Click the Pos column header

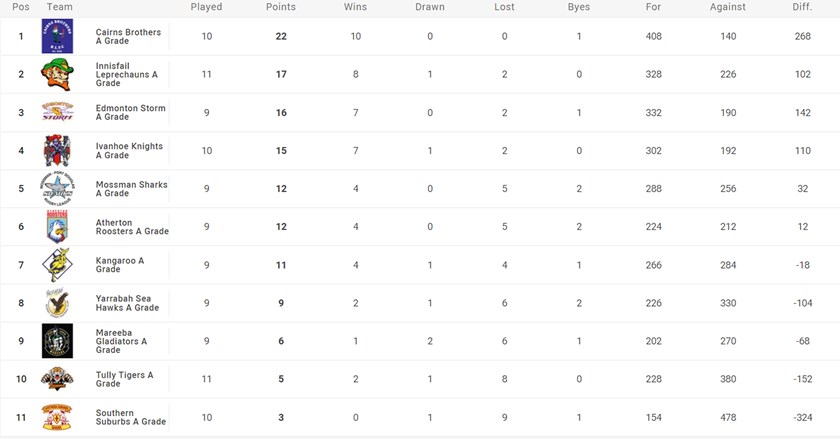(21, 7)
